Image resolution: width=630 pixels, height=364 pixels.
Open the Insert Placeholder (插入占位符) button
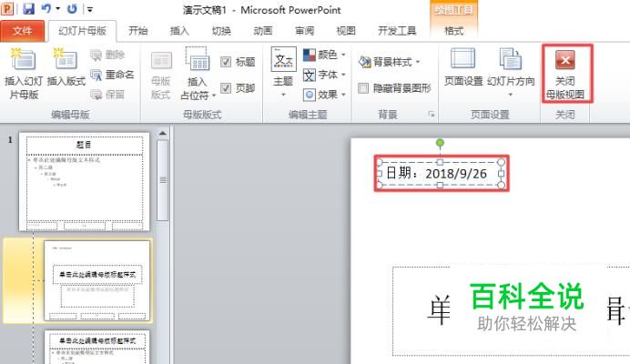coord(198,74)
